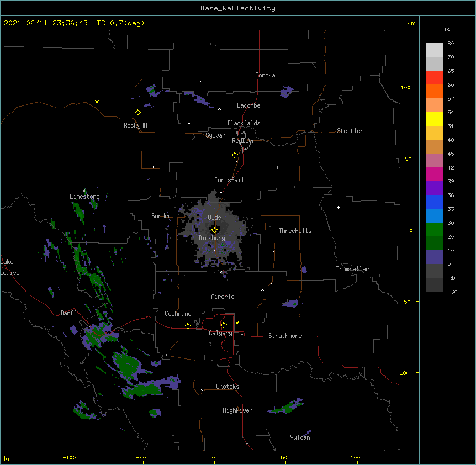The image size is (476, 465).
Task: Click the yellow diamond marker near RockyMH
Action: pos(138,113)
